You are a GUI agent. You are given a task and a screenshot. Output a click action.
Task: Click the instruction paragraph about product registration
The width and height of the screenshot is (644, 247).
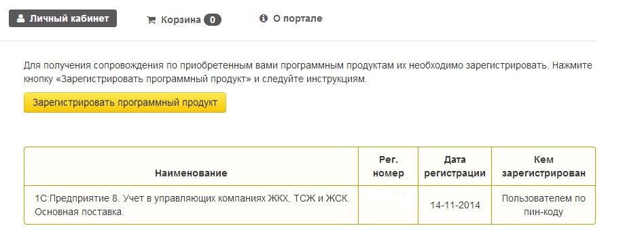[x=308, y=72]
